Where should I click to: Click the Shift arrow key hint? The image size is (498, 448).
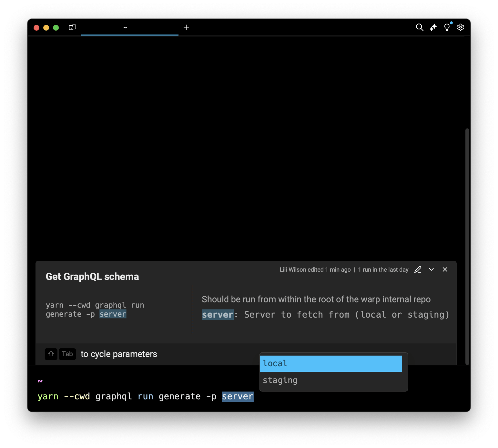[x=51, y=354]
